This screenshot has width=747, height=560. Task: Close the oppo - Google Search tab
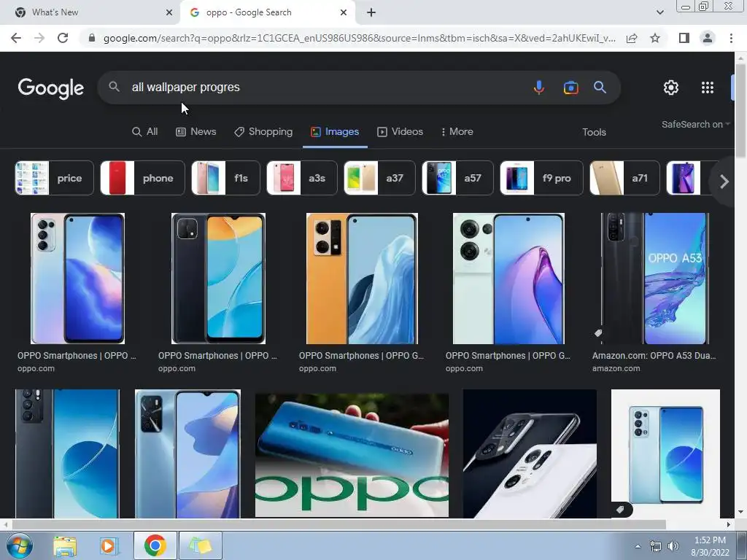click(344, 12)
